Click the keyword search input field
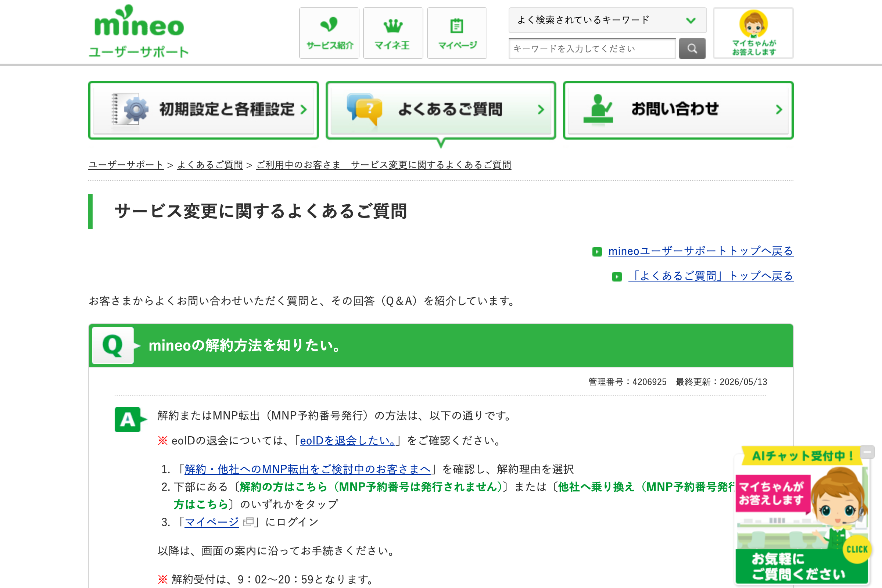The width and height of the screenshot is (882, 588). pyautogui.click(x=592, y=49)
